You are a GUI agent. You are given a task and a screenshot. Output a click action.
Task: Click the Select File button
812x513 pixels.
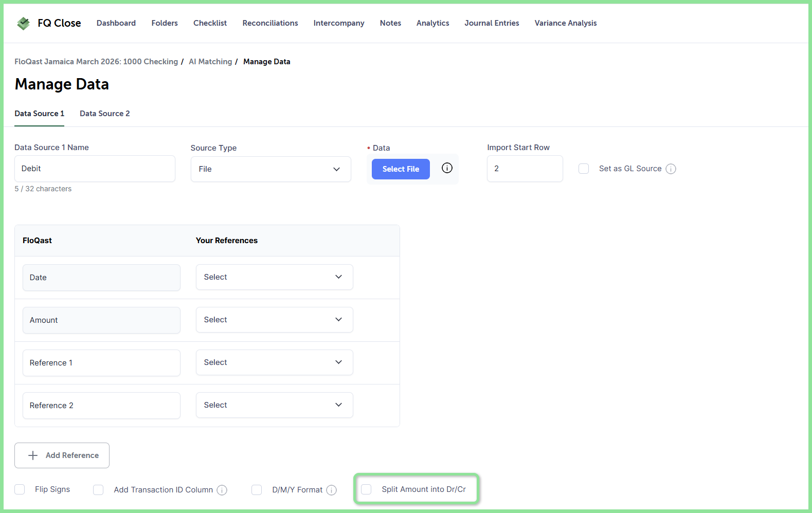401,169
